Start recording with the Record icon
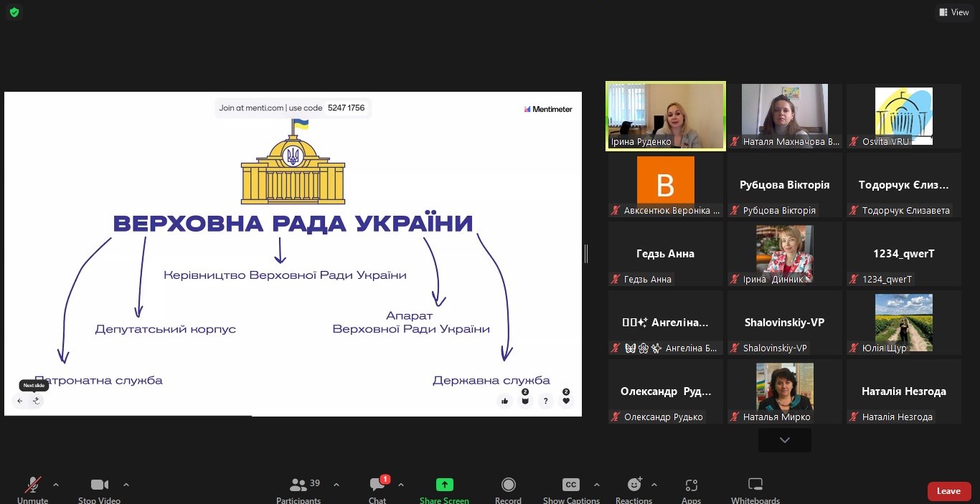This screenshot has width=980, height=504. coord(508,485)
